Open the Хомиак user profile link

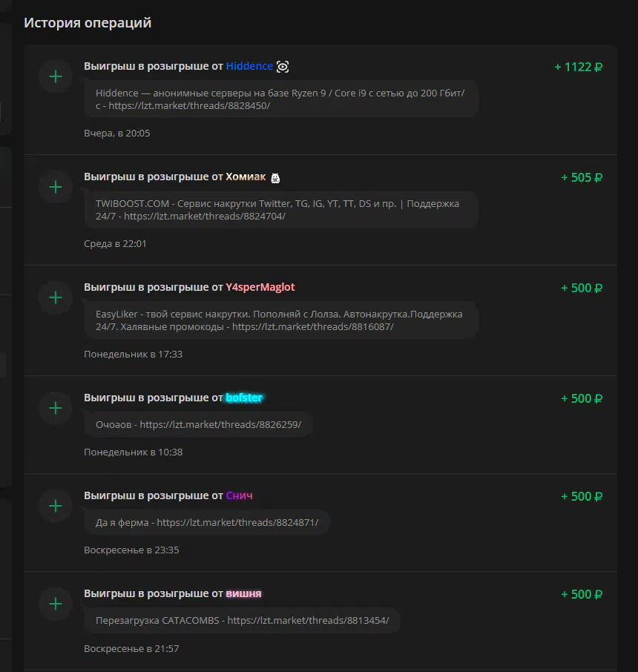click(246, 177)
